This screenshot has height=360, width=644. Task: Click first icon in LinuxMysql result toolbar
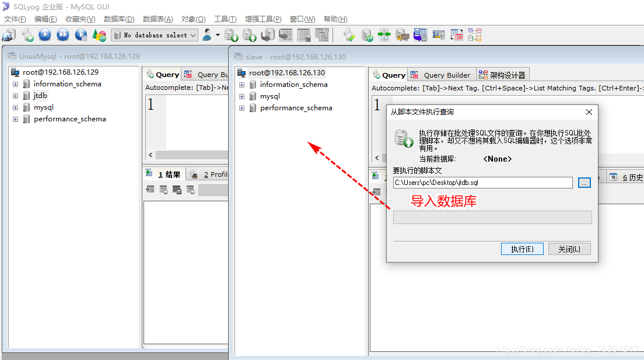[x=150, y=190]
